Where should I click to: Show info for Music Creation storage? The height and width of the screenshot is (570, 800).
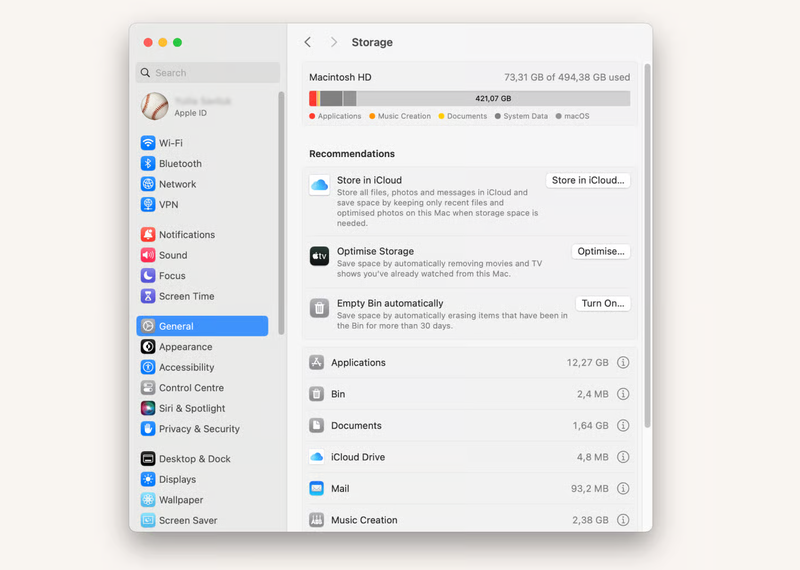pyautogui.click(x=623, y=520)
